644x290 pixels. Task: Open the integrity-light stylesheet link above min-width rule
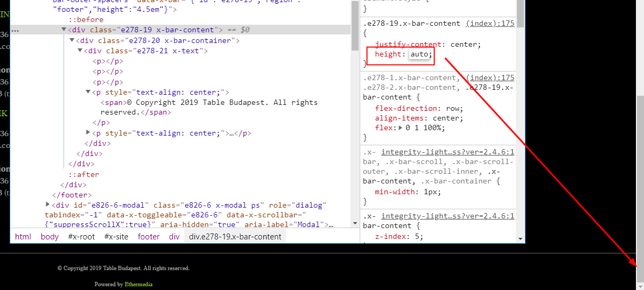447,152
